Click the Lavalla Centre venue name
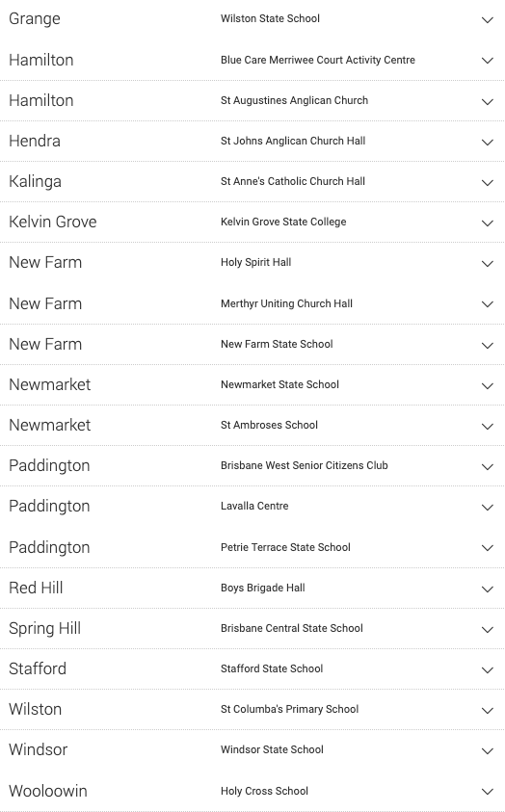Image resolution: width=505 pixels, height=812 pixels. [x=254, y=506]
